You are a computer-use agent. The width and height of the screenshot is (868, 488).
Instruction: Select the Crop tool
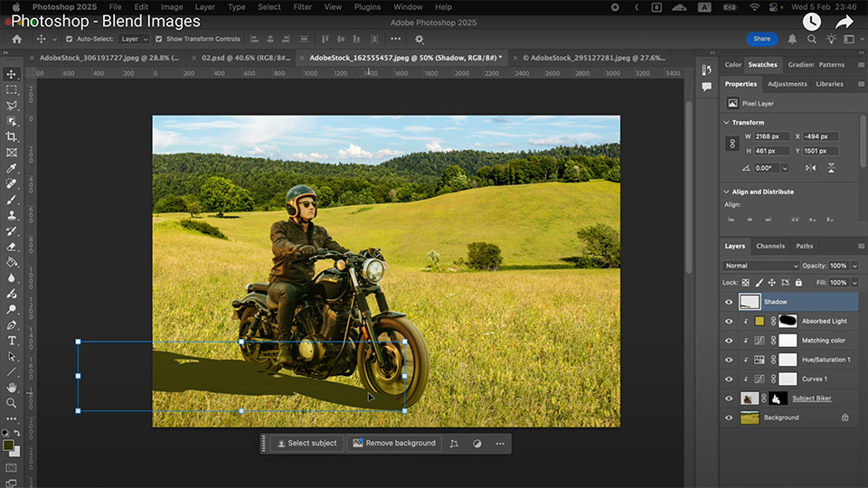(12, 136)
